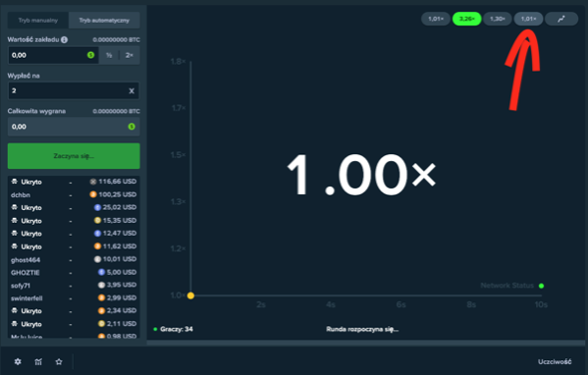The image size is (588, 375).
Task: Click the Runda rozpoczyna się status text
Action: coord(362,329)
